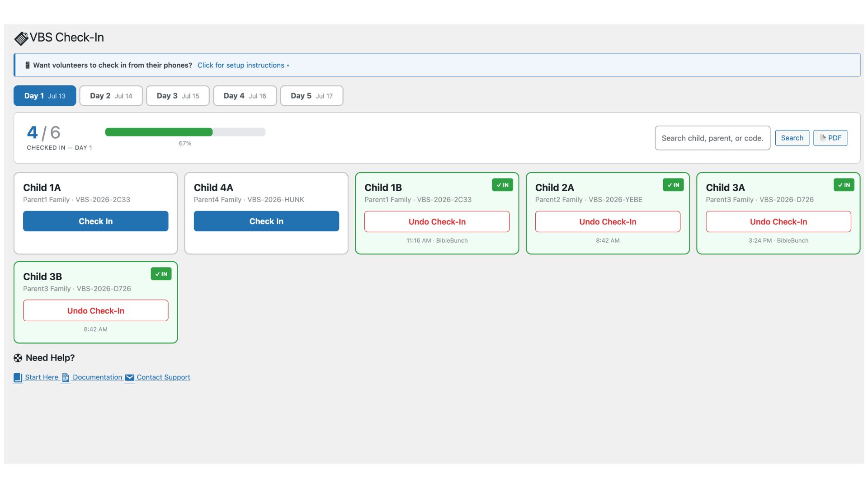The image size is (868, 488).
Task: Undo check-in for Child 3B
Action: point(95,310)
